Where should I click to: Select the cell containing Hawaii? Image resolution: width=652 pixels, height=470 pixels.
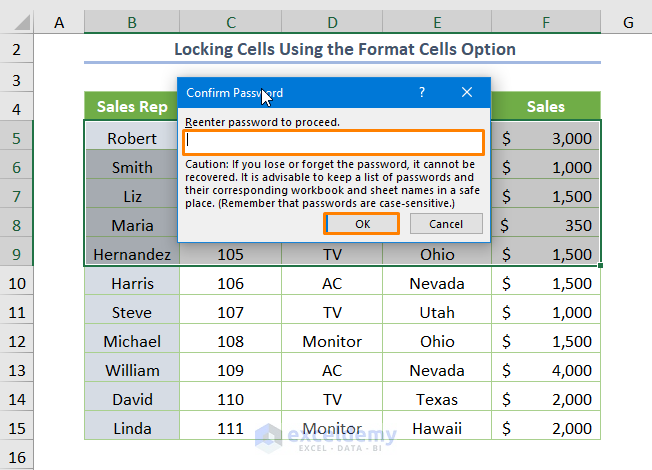pyautogui.click(x=437, y=428)
